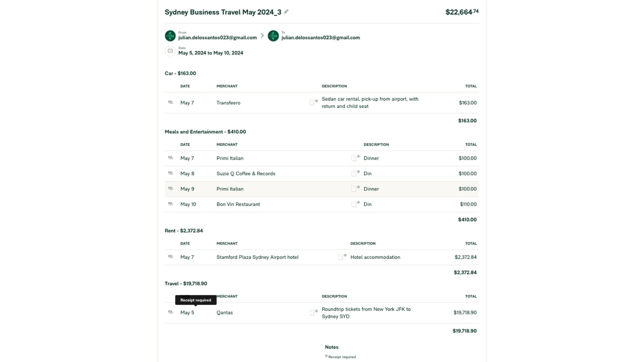
Task: Click the From sender avatar icon
Action: tap(170, 36)
